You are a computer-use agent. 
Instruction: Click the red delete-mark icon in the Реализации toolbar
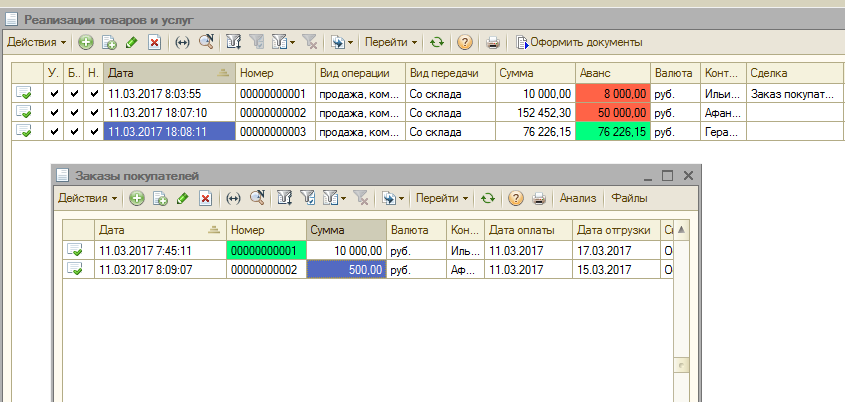[x=154, y=42]
